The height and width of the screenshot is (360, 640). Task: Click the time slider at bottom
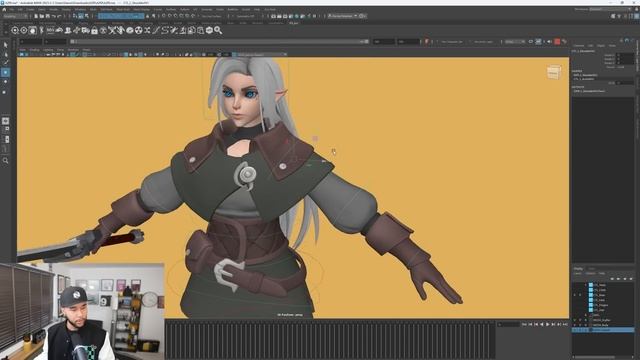click(330, 340)
